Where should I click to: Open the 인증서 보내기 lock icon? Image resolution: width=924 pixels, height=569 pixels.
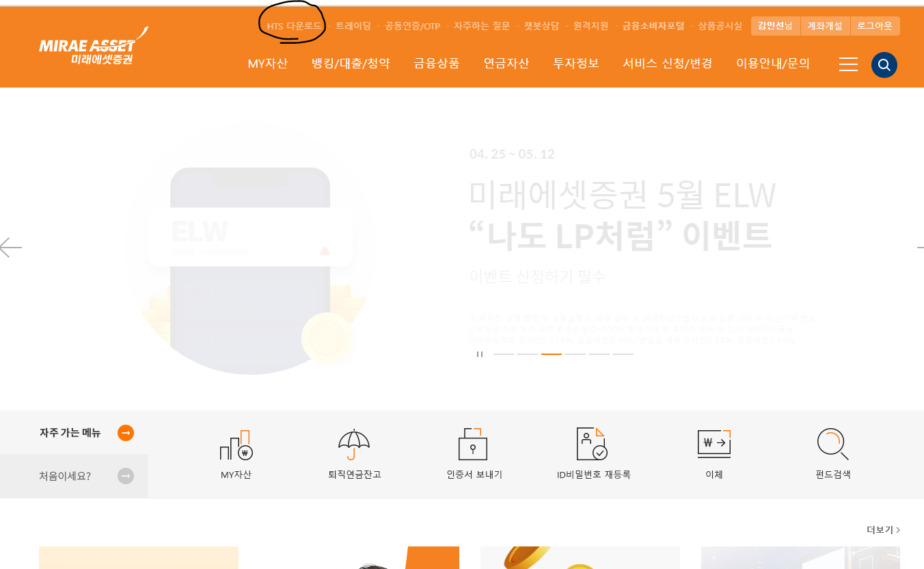pos(473,445)
